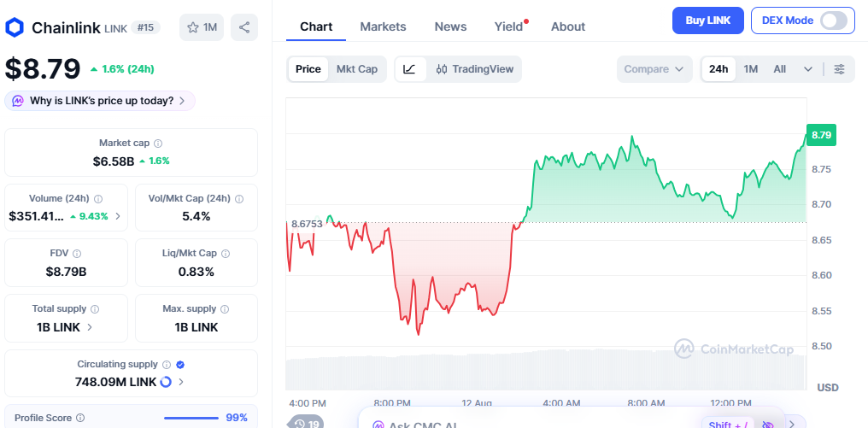Expand Circulating supply details chevron
The height and width of the screenshot is (428, 868).
181,382
